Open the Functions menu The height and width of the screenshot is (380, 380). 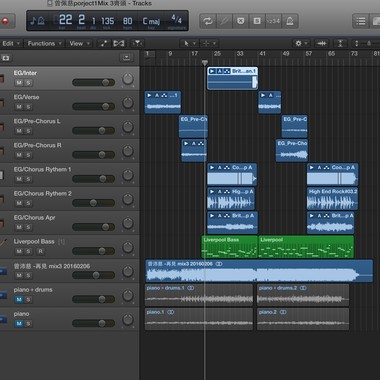(x=44, y=43)
